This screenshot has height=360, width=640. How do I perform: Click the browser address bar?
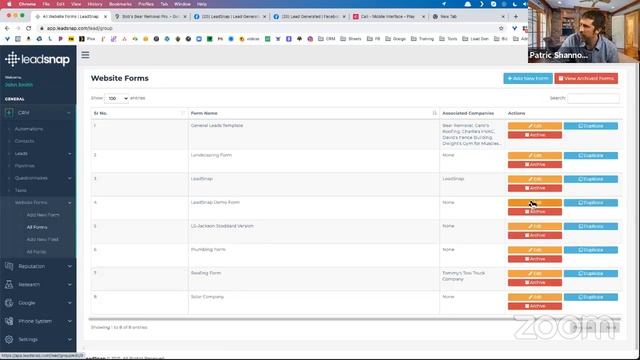[x=269, y=28]
